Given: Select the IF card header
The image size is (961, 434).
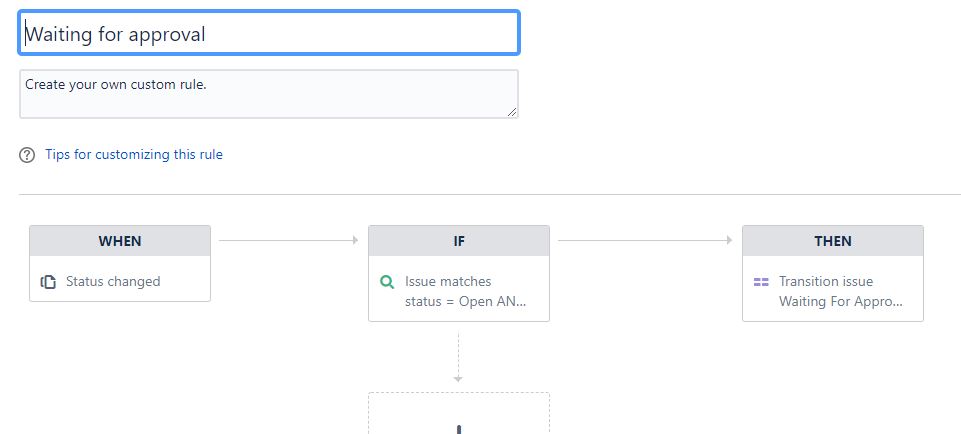Looking at the screenshot, I should click(x=459, y=241).
